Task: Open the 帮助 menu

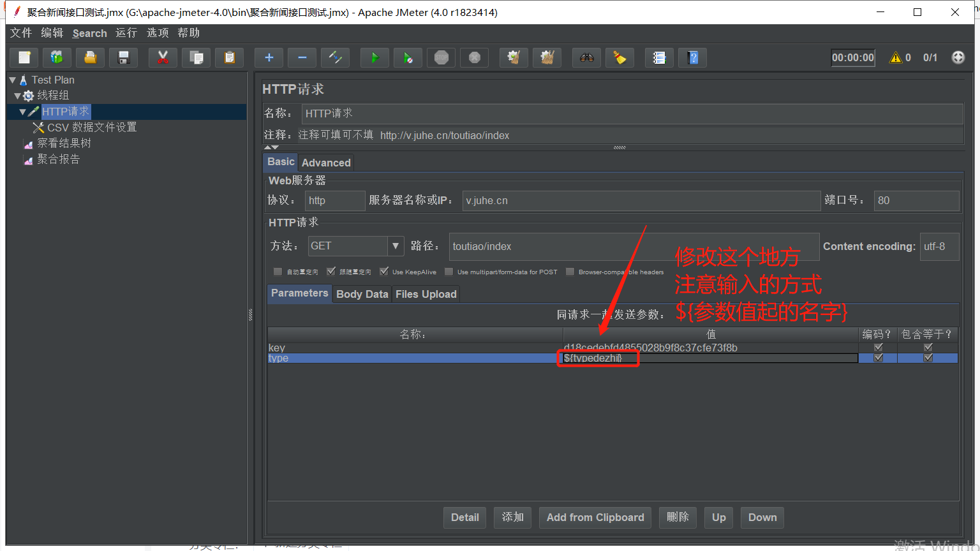Action: [x=189, y=33]
